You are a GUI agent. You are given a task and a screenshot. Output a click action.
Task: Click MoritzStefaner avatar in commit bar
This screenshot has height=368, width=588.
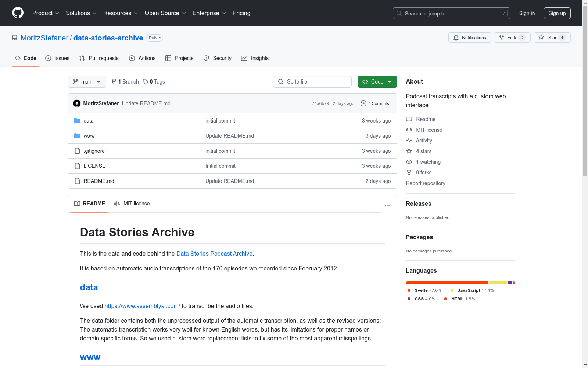click(x=77, y=103)
